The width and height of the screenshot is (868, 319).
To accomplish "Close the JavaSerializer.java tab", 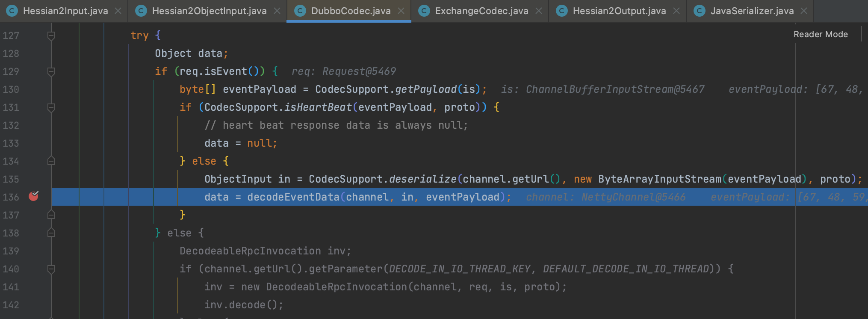I will 804,11.
